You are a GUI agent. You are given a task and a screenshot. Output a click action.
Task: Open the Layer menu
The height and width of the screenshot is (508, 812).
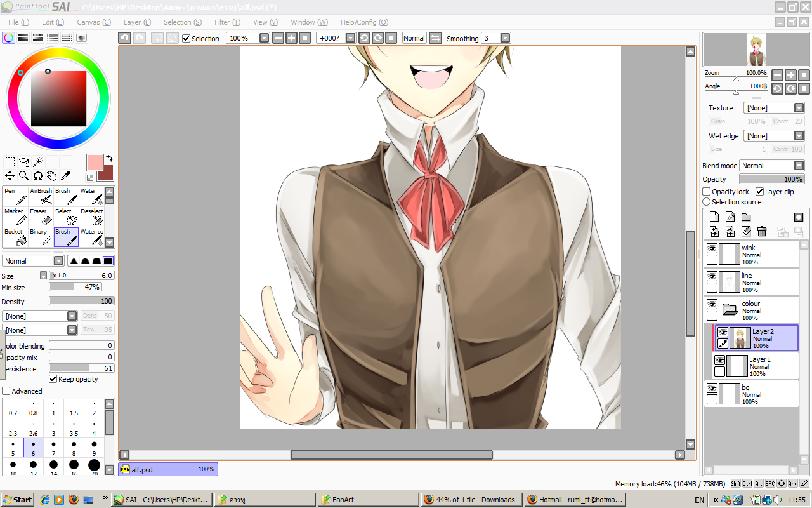point(136,22)
